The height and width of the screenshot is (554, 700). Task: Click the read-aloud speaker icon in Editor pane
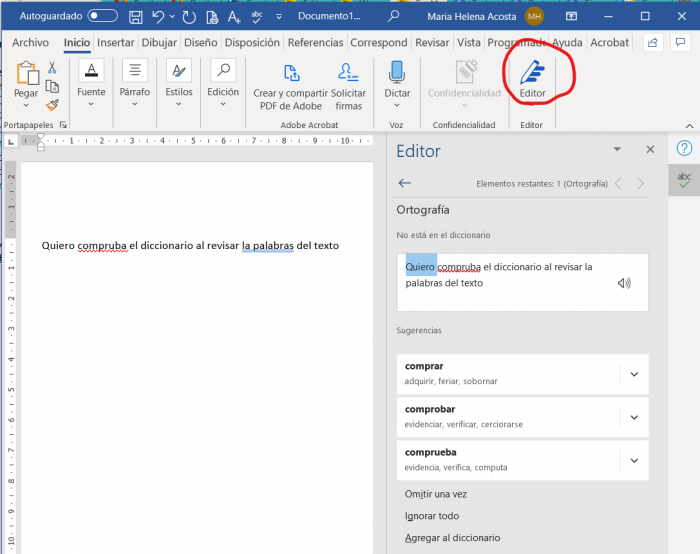(624, 283)
